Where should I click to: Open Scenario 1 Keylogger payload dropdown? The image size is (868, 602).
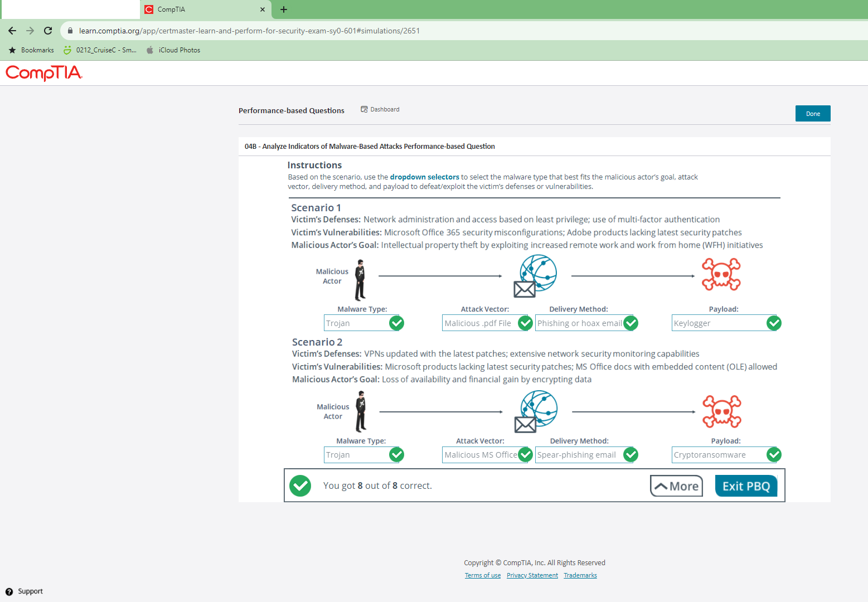point(719,323)
